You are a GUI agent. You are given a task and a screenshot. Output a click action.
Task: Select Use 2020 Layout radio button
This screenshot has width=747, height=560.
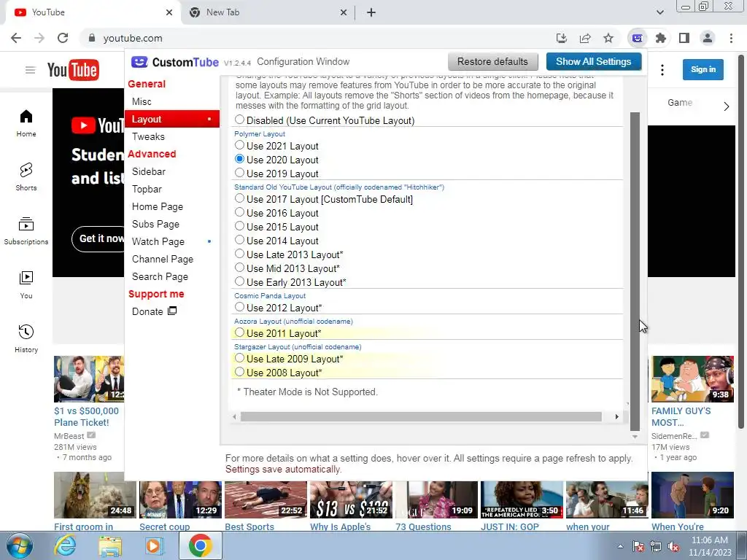coord(239,159)
